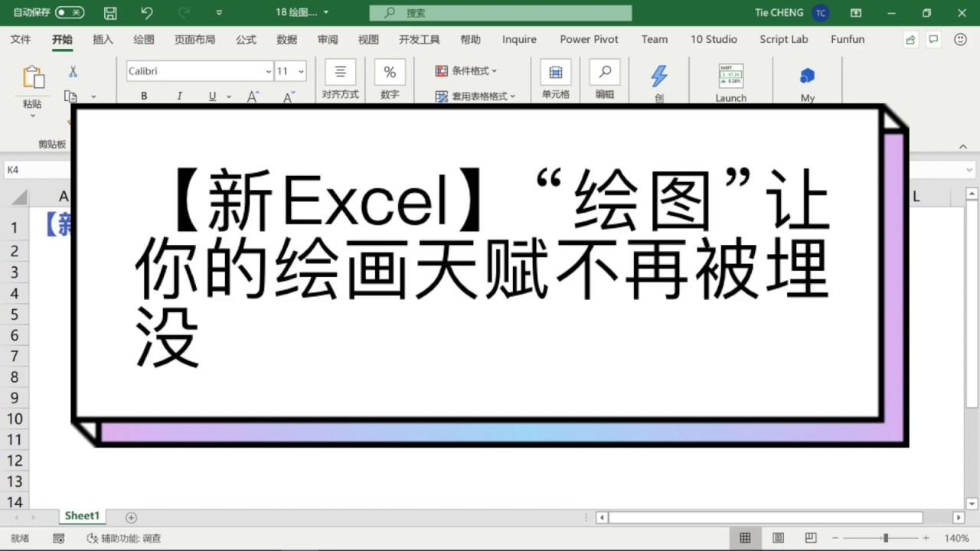Switch to Page Break Preview icon

[x=812, y=539]
